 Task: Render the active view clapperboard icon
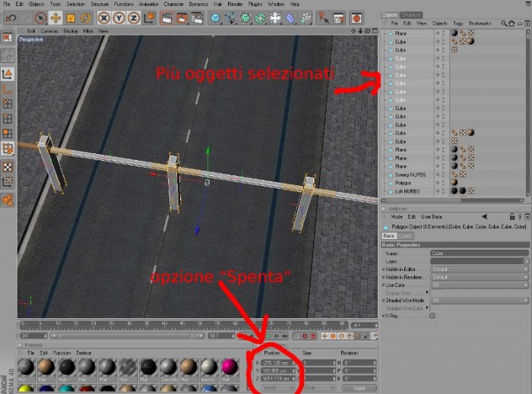tap(166, 18)
